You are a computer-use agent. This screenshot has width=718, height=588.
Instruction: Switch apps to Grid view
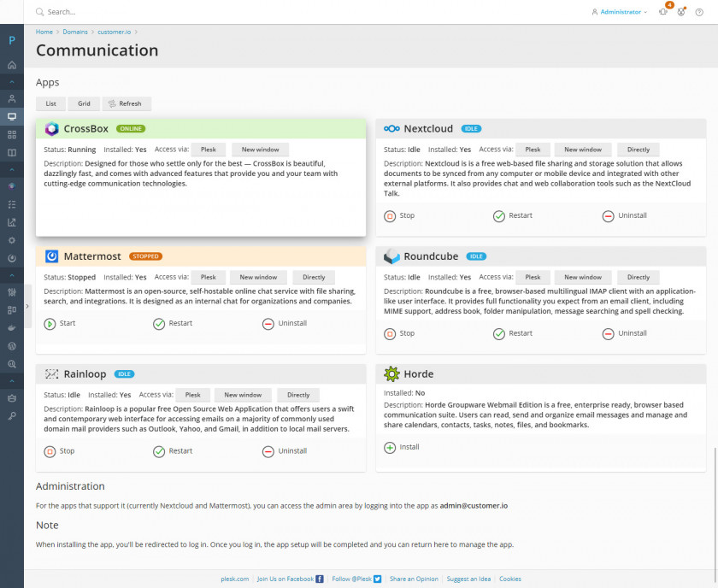point(84,103)
